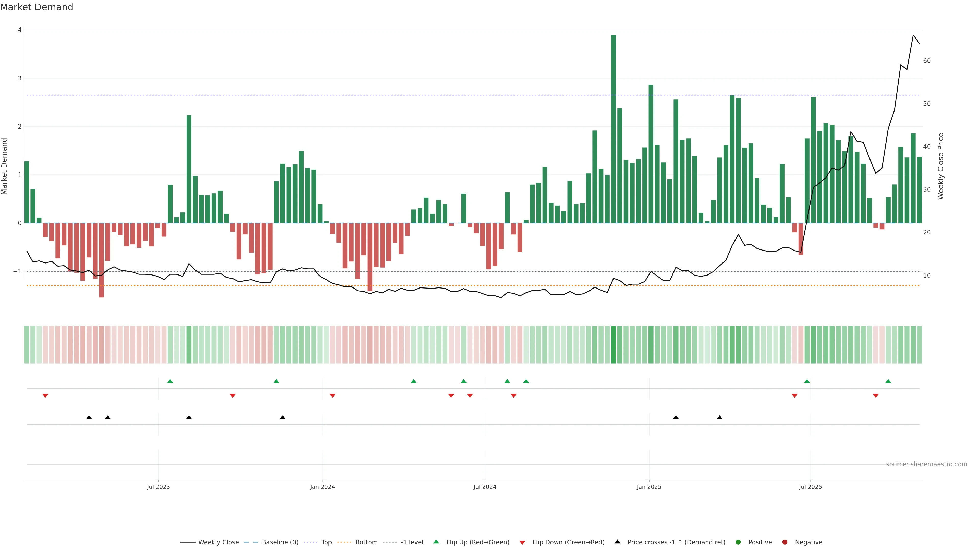Click the darkest green heatmap strip cell

click(613, 345)
